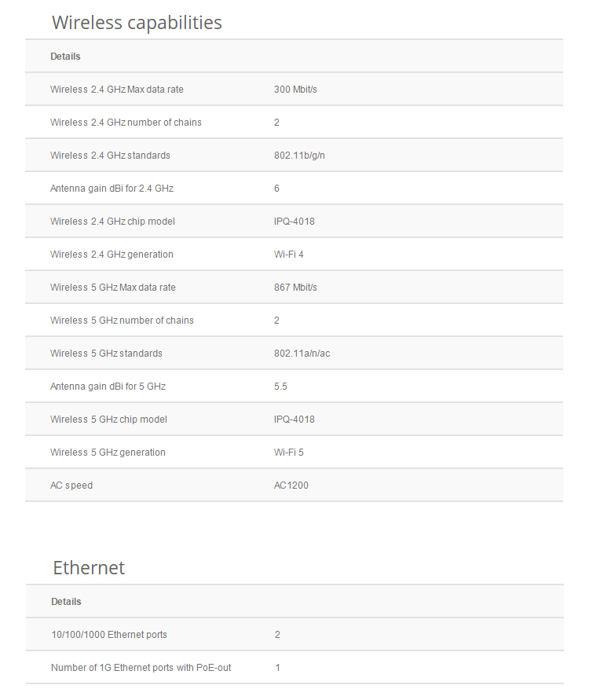Click the AC1200 speed value
The height and width of the screenshot is (700, 589).
291,486
